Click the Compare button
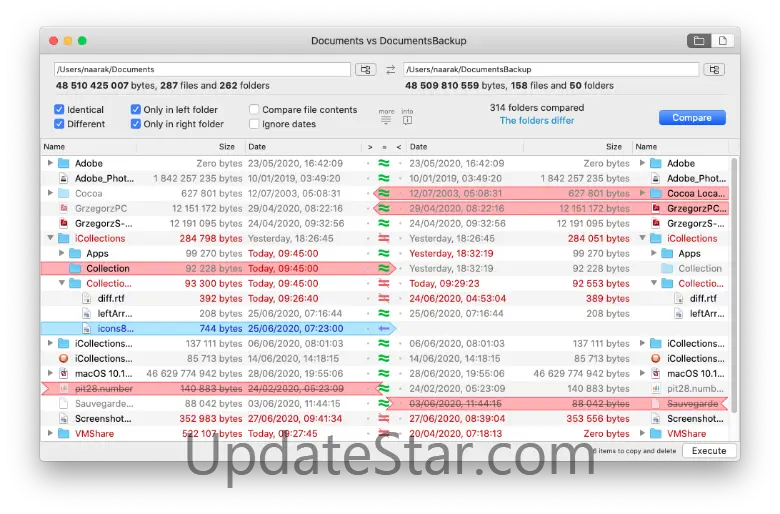Viewport: 780px width, 514px height. click(692, 118)
